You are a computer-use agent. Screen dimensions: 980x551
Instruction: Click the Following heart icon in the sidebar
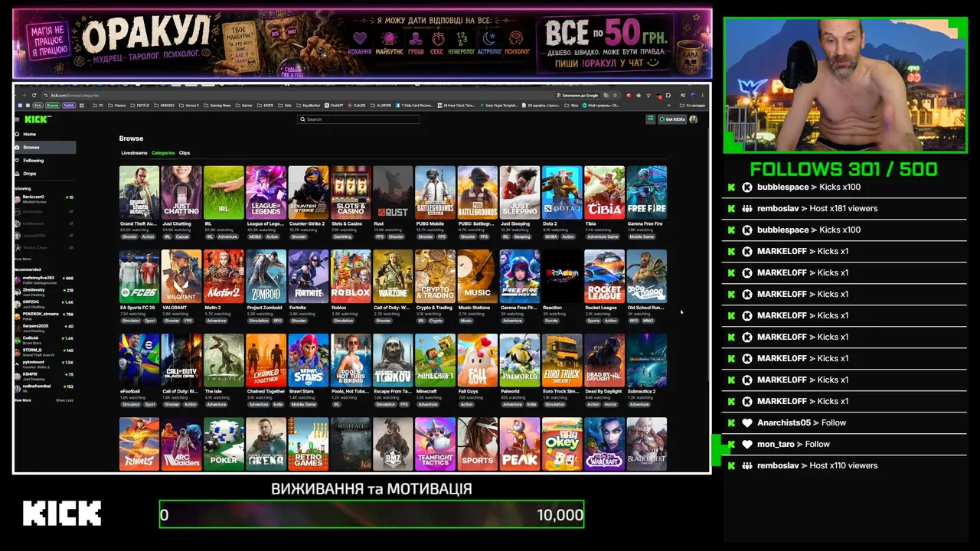(x=18, y=161)
